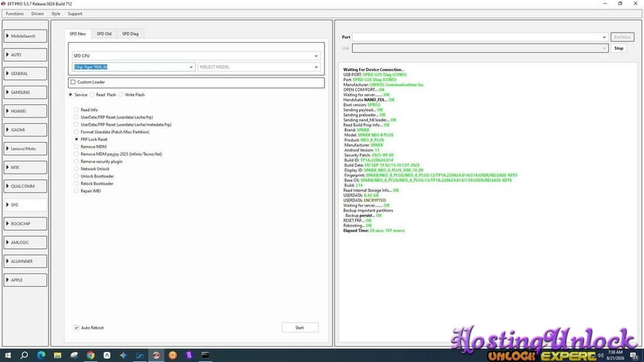Select the Unlock Bootloader option

point(76,176)
